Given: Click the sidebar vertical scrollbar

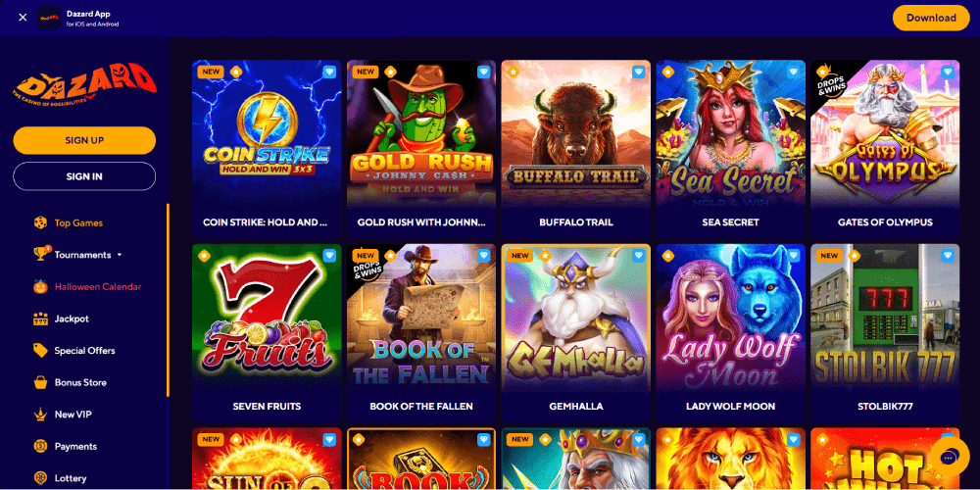Looking at the screenshot, I should [x=168, y=300].
